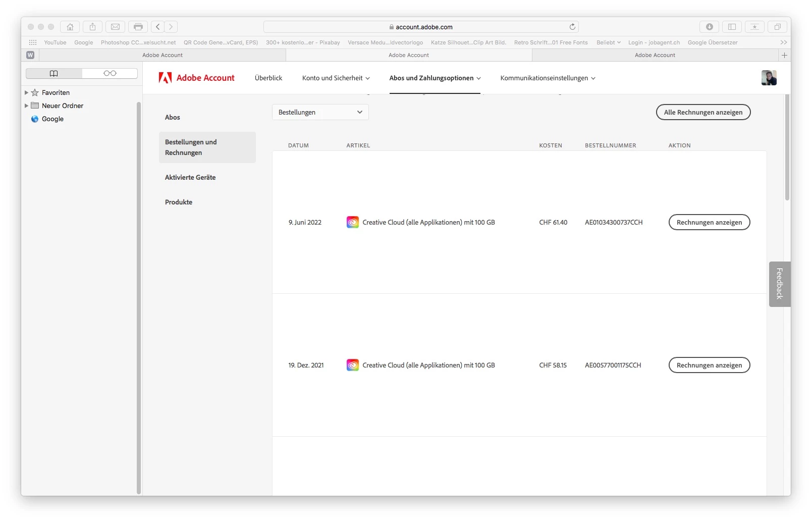Viewport: 812px width, 521px height.
Task: Click the Print toolbar icon
Action: [138, 27]
